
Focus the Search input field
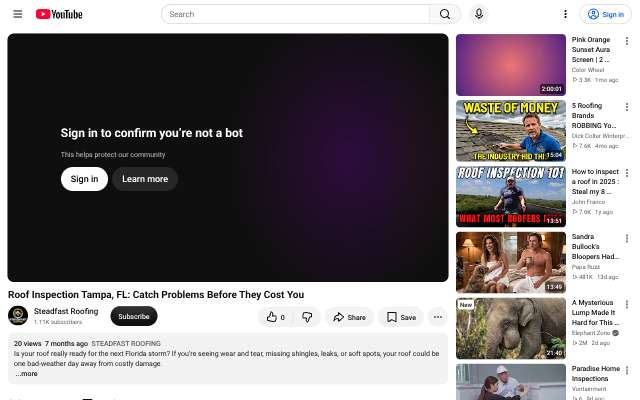coord(296,14)
